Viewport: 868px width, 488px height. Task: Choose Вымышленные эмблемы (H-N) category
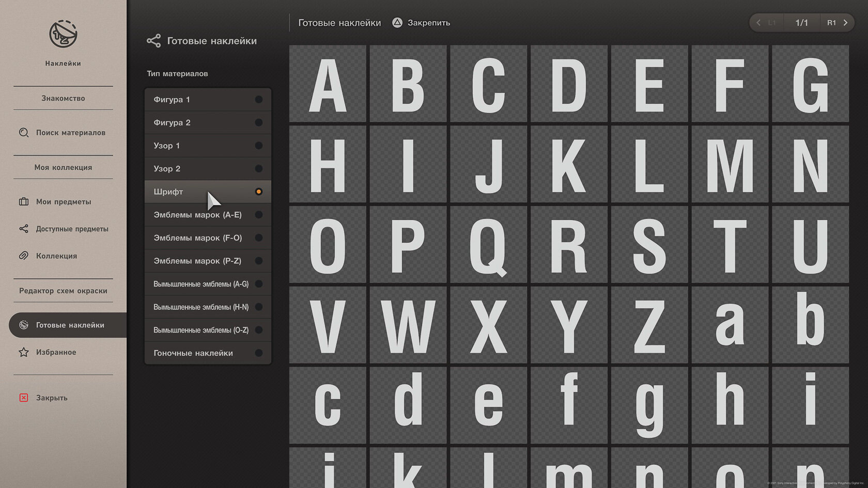pos(208,307)
